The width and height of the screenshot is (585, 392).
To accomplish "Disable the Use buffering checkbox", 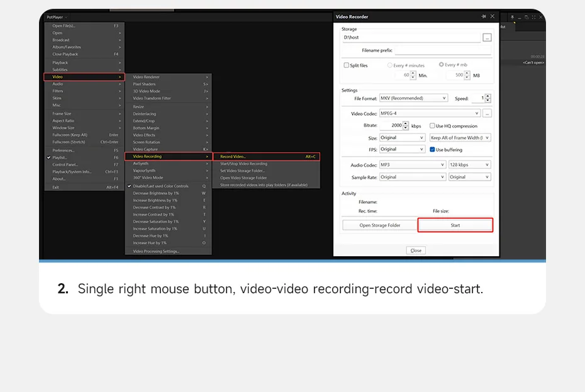I will pyautogui.click(x=432, y=150).
